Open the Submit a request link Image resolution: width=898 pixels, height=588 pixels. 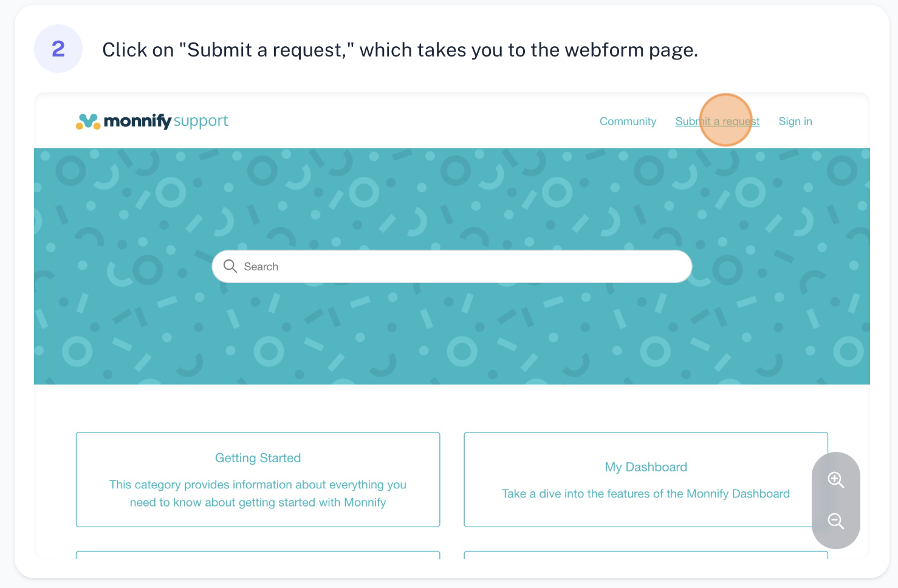point(717,121)
